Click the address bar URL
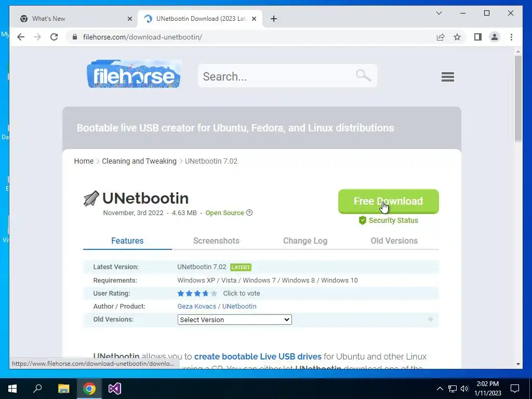 point(142,37)
